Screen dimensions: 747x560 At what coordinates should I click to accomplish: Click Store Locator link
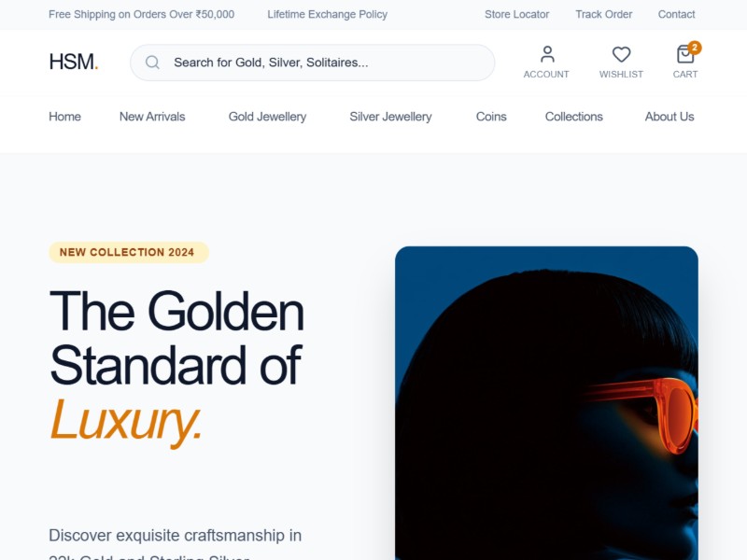pos(517,14)
